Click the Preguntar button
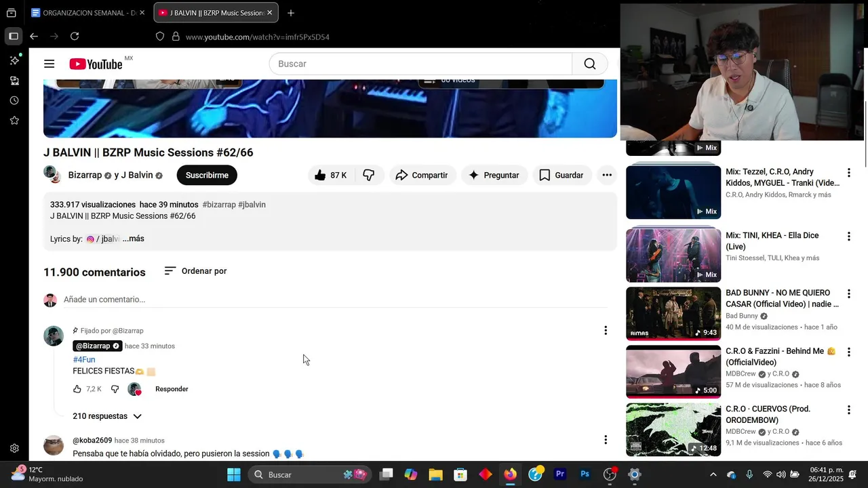Image resolution: width=868 pixels, height=488 pixels. 494,175
